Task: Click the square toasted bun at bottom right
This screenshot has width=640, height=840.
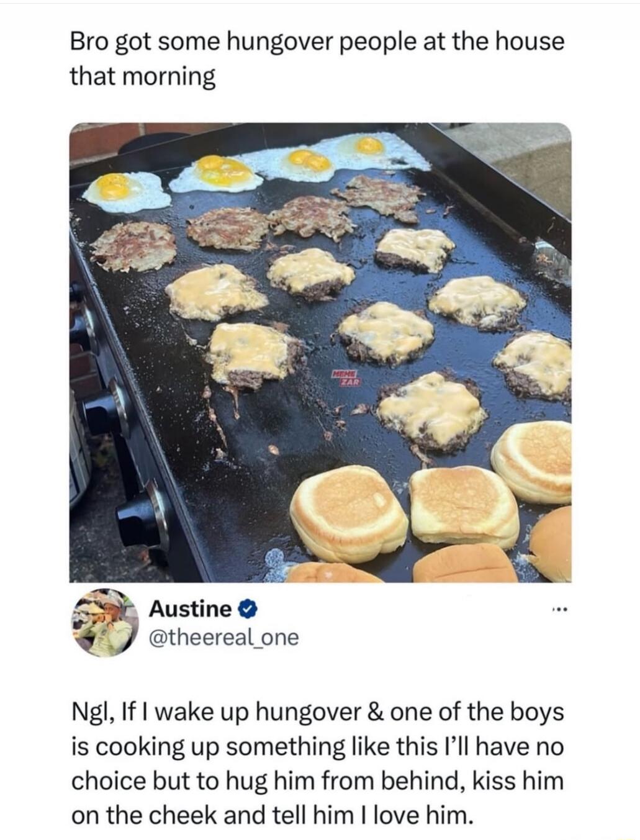Action: coord(464,507)
